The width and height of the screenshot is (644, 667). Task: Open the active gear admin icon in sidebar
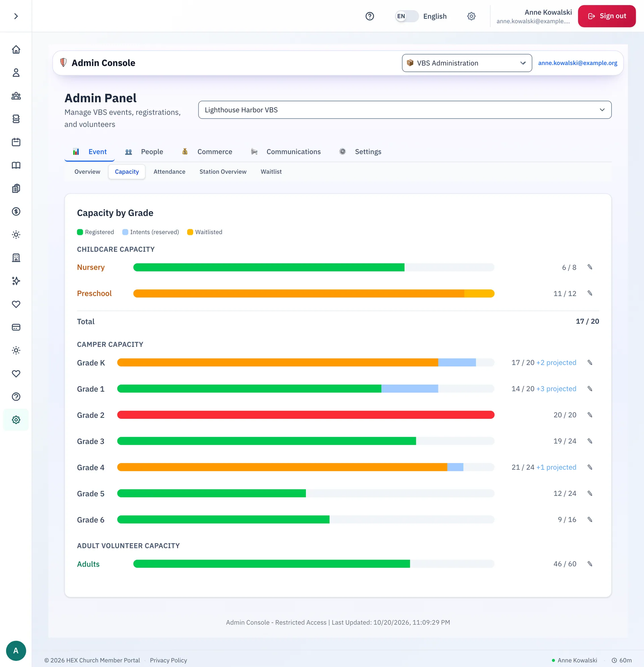pyautogui.click(x=16, y=420)
